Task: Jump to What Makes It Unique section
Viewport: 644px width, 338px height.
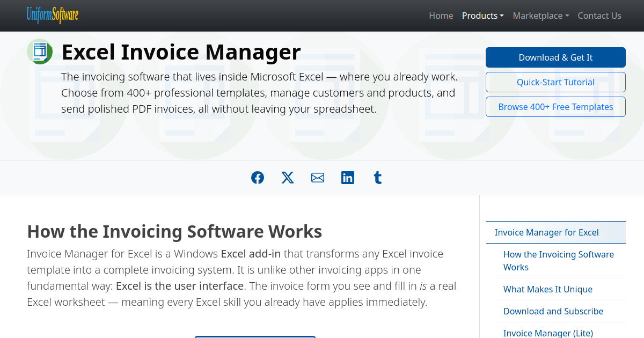Action: pos(560,289)
